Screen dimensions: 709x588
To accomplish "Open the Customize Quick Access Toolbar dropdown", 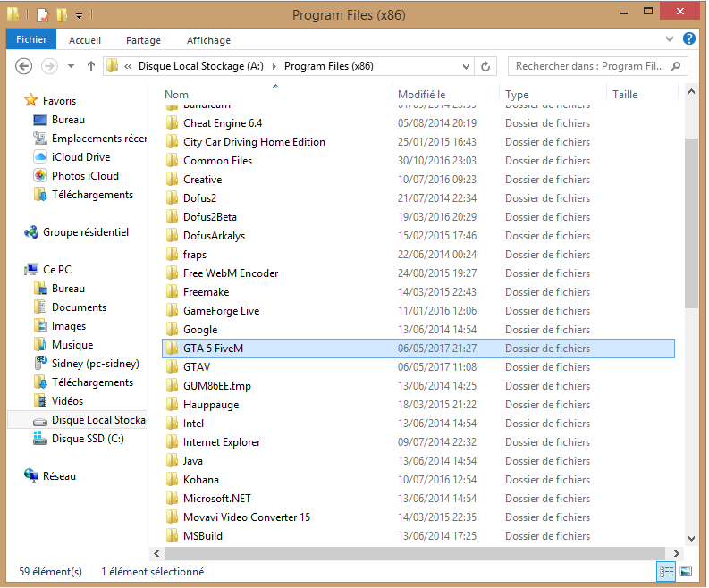I will pos(80,16).
